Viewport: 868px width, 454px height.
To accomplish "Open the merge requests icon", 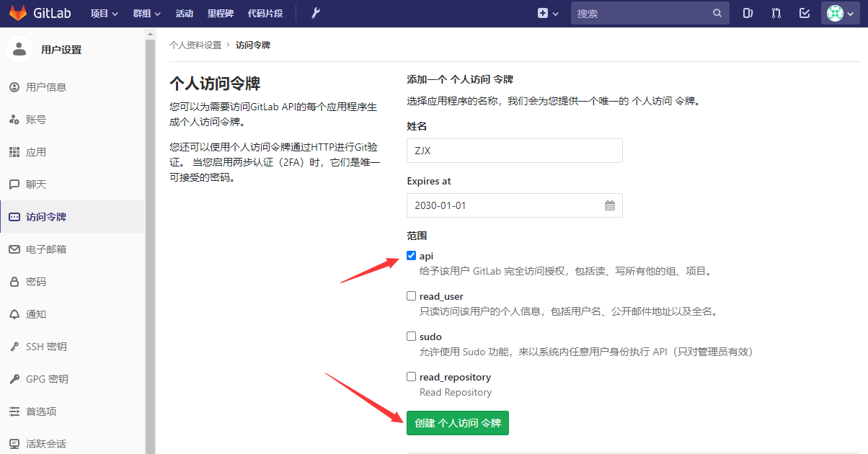I will pos(776,12).
